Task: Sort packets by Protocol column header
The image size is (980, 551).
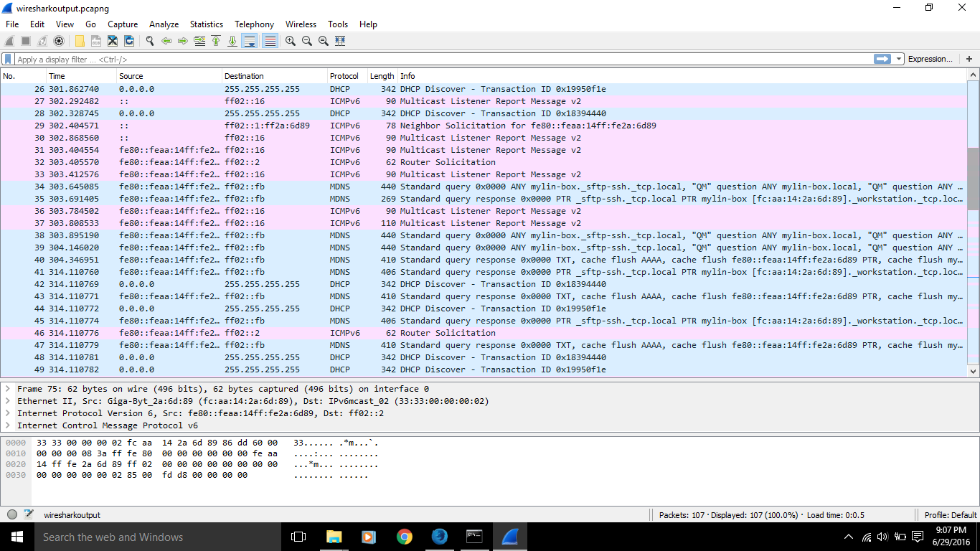Action: click(344, 76)
